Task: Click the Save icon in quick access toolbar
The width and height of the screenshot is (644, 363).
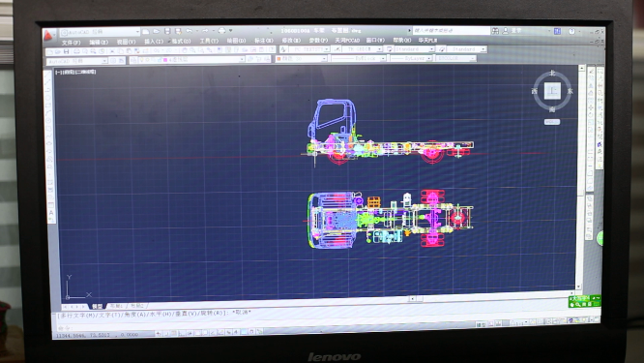Action: pyautogui.click(x=167, y=31)
